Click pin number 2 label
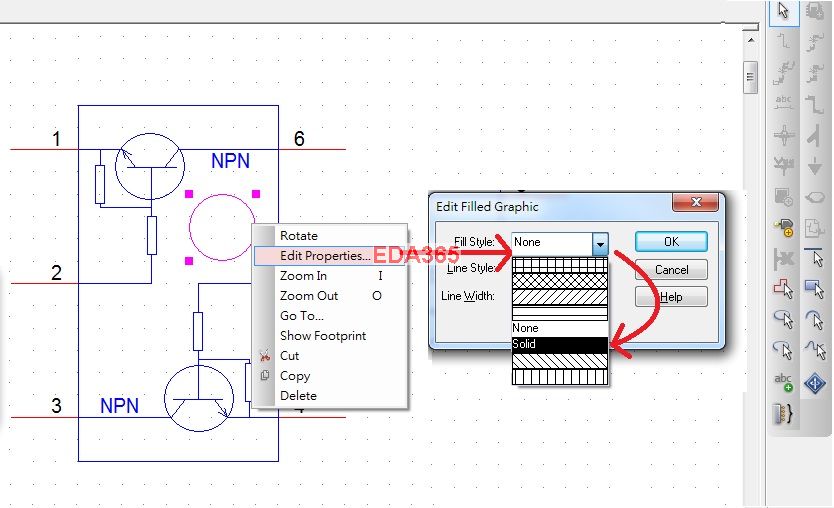This screenshot has width=834, height=508. tap(56, 273)
